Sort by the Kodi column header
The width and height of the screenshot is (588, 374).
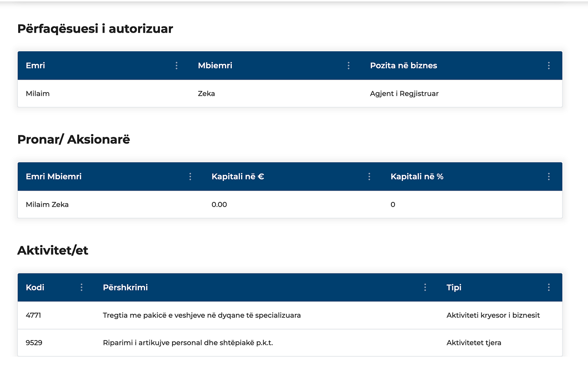35,287
